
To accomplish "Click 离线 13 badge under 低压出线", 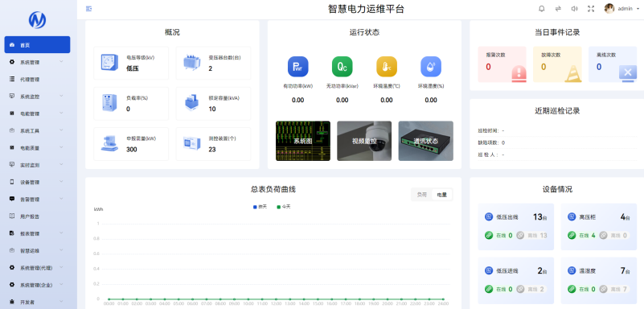I will [x=532, y=236].
